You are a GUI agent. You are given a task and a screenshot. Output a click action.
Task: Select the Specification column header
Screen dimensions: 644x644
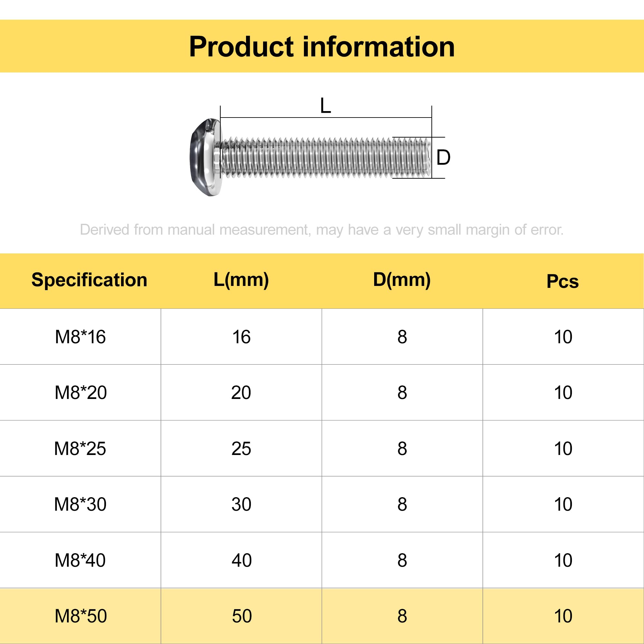click(89, 280)
